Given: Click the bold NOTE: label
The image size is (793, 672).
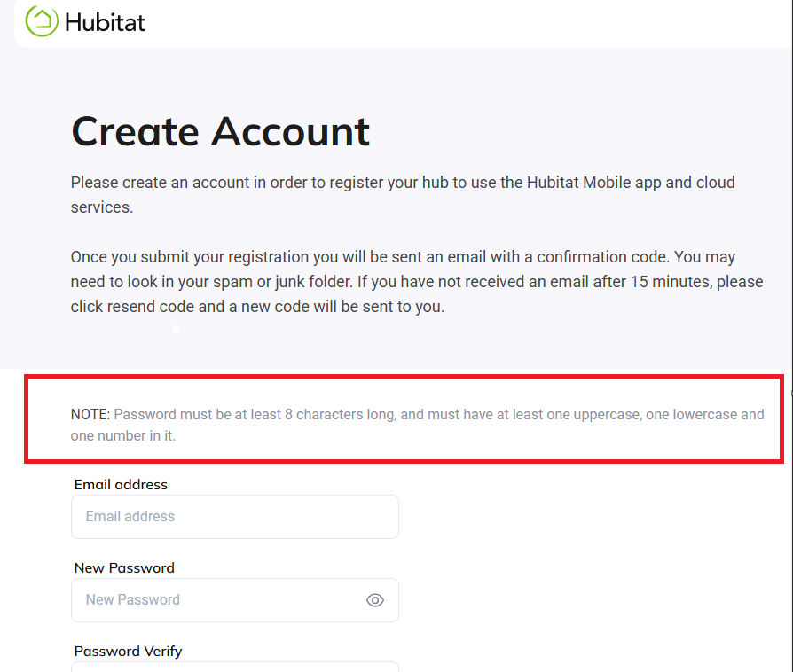Looking at the screenshot, I should 90,415.
